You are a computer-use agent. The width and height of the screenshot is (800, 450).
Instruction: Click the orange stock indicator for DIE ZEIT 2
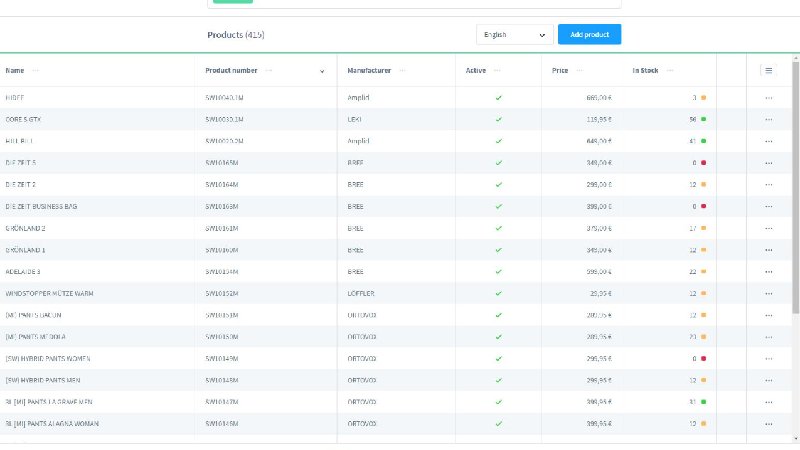click(704, 185)
